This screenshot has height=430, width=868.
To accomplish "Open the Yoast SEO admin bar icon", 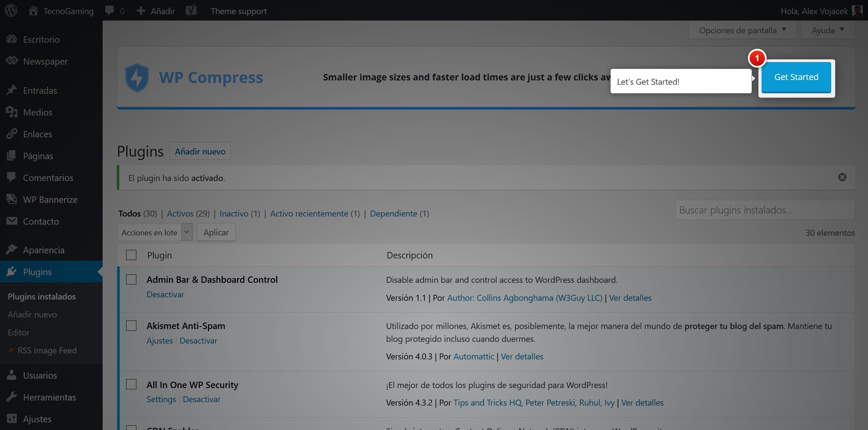I will [x=191, y=11].
